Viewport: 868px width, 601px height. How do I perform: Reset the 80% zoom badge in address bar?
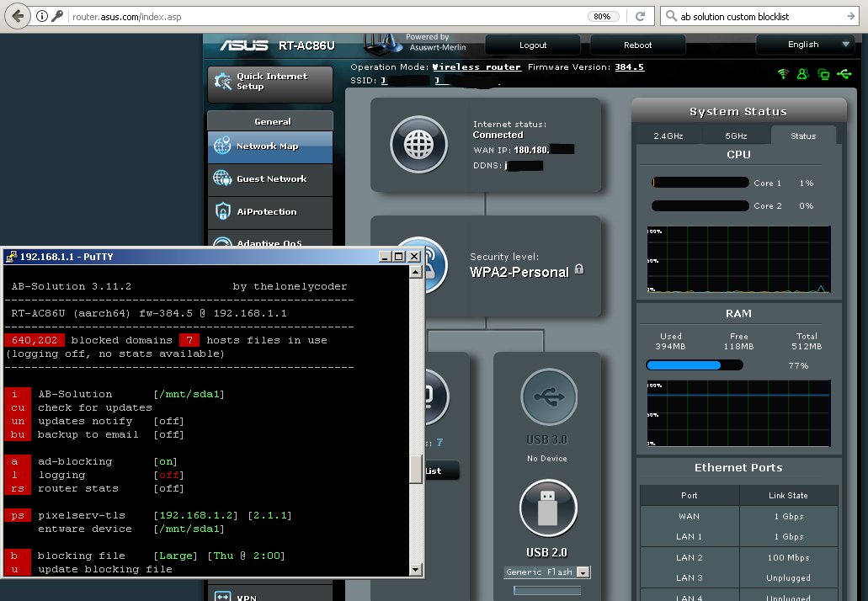[602, 16]
